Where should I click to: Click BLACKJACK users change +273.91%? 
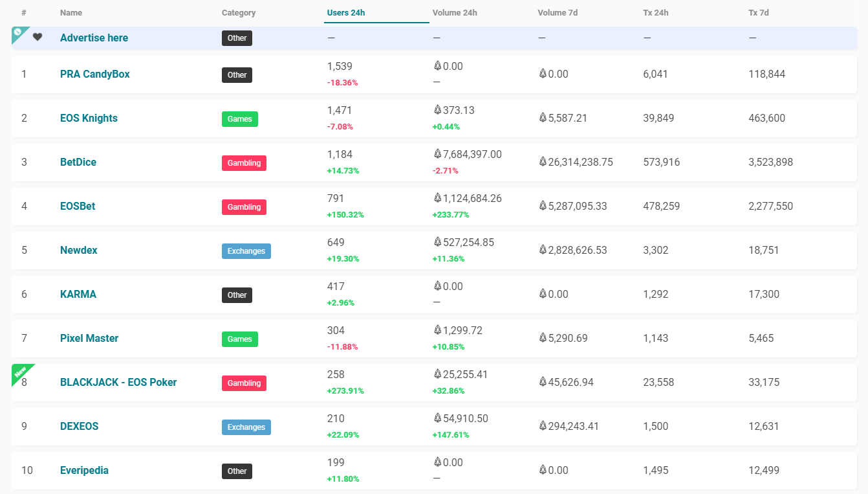(345, 390)
